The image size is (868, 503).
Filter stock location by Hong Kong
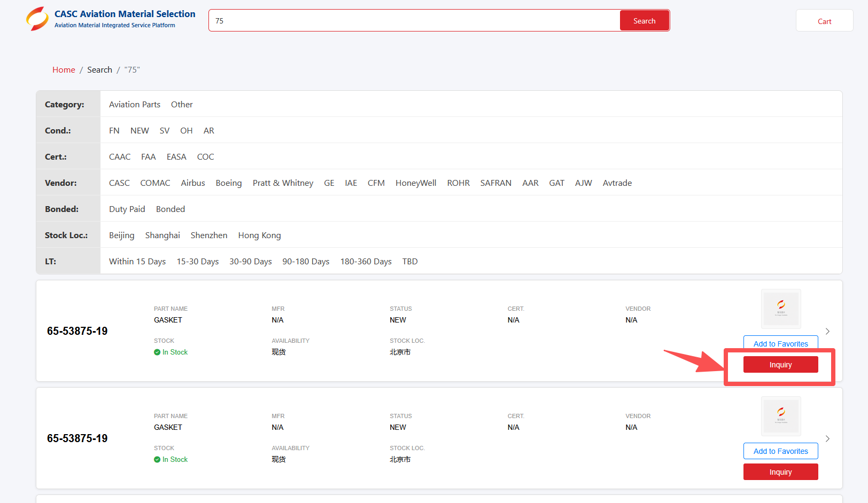260,235
